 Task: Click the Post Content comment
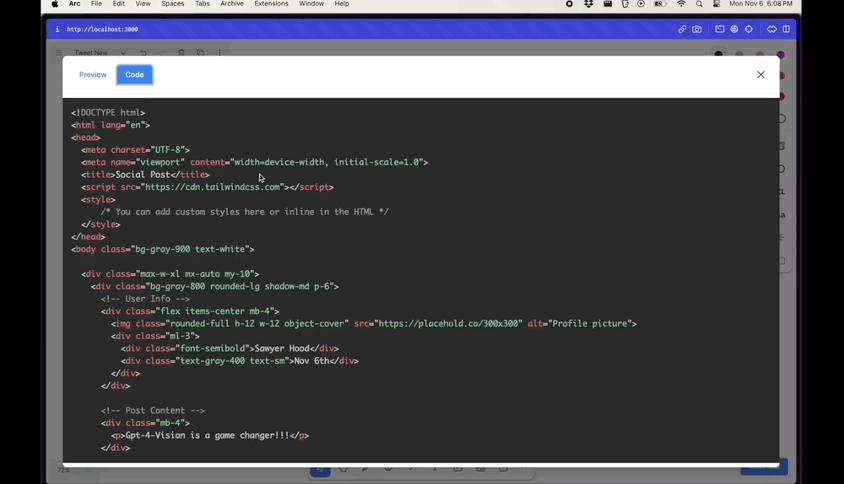pyautogui.click(x=152, y=410)
